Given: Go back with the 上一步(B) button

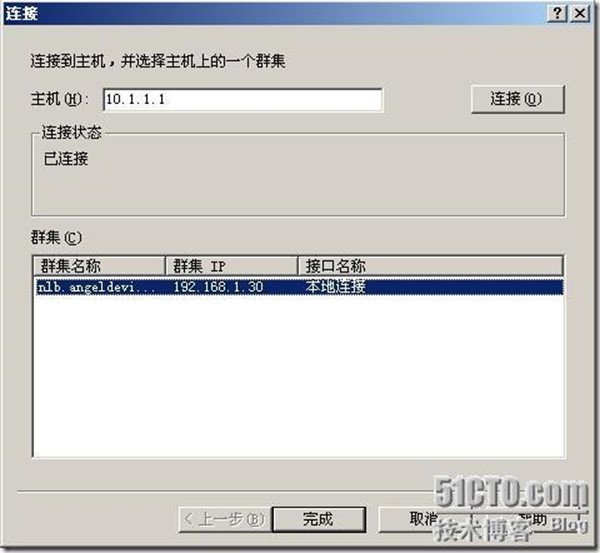Looking at the screenshot, I should coord(225,519).
